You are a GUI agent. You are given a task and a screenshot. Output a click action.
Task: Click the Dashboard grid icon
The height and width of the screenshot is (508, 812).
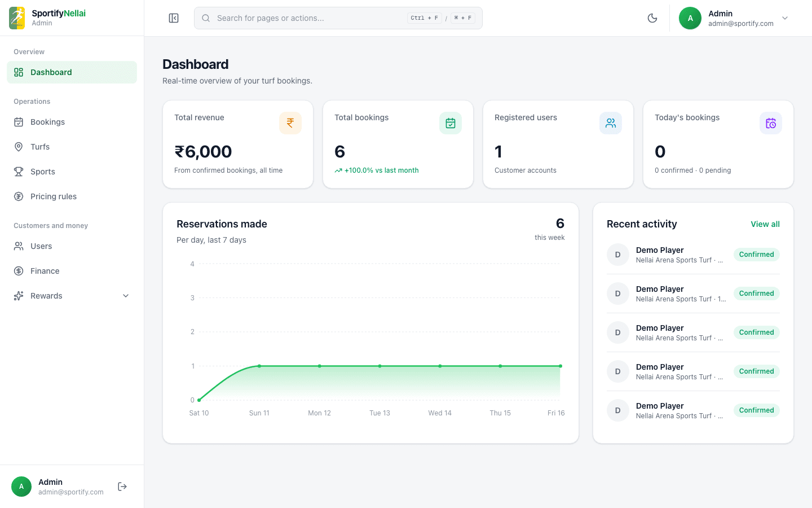coord(19,72)
